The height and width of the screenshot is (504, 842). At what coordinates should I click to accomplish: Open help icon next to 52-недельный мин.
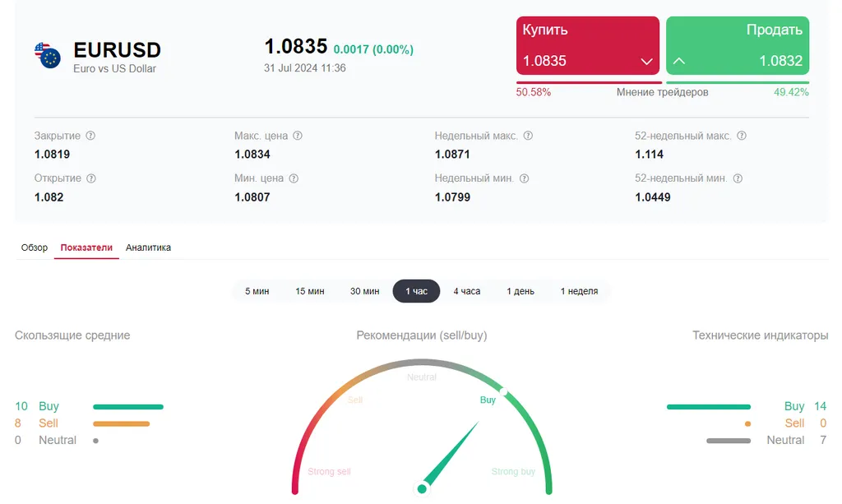click(738, 178)
